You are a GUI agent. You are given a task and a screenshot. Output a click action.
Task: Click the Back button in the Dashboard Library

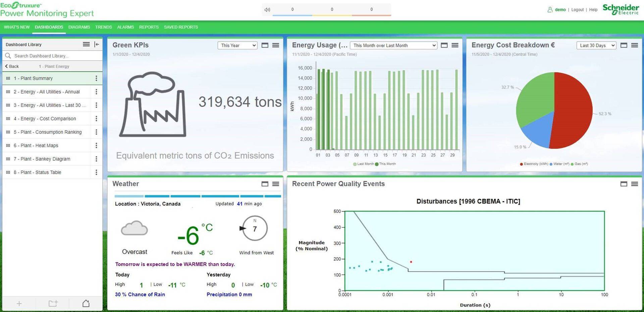[x=12, y=66]
